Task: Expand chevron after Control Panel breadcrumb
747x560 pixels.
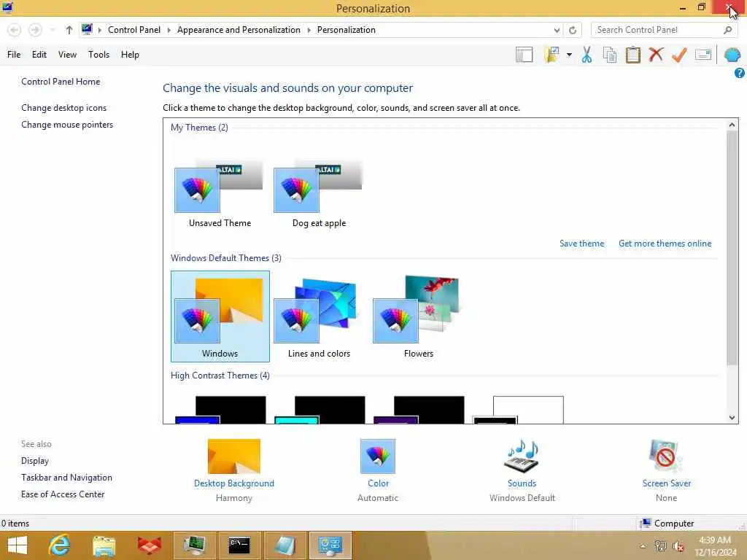Action: tap(169, 30)
